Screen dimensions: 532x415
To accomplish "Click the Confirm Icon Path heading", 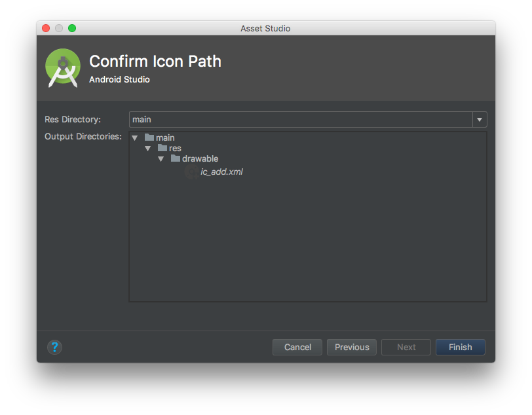I will click(155, 62).
